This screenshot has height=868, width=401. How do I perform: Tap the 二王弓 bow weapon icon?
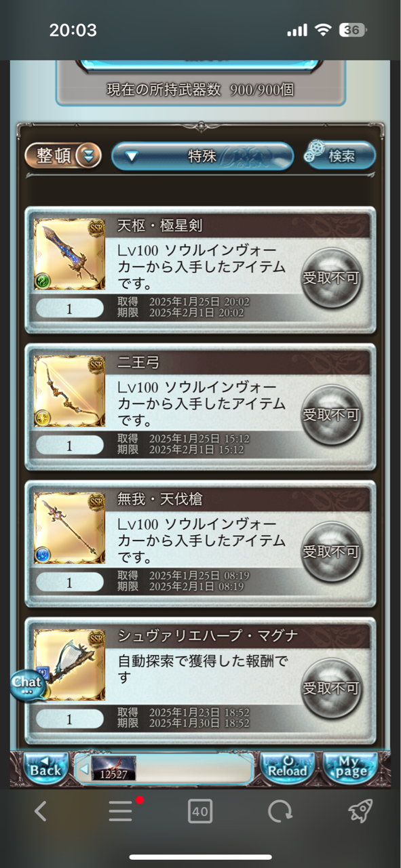[69, 391]
